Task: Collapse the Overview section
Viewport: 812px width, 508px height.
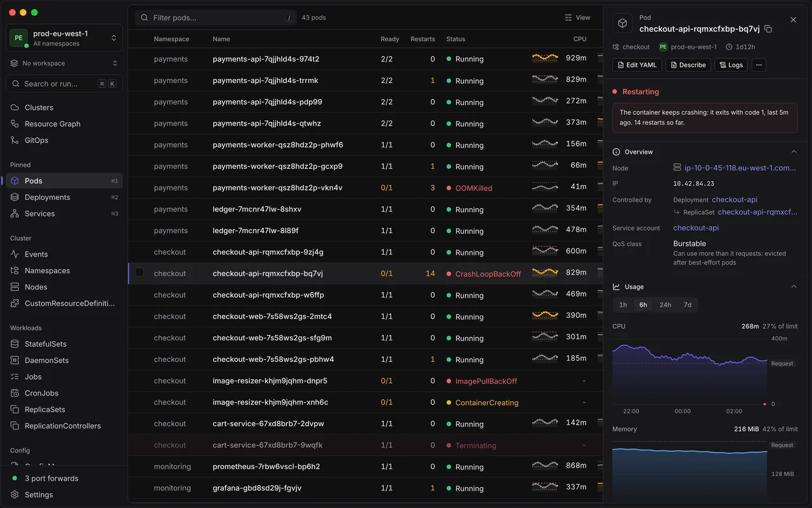Action: 794,152
